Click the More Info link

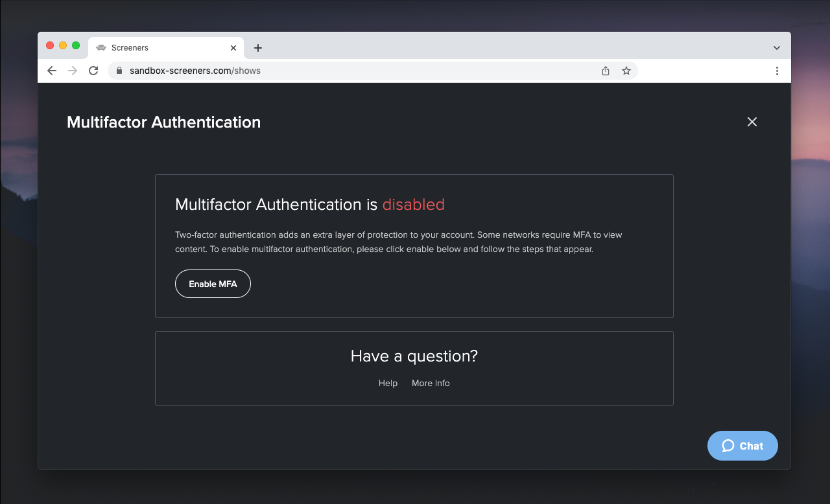pos(431,383)
